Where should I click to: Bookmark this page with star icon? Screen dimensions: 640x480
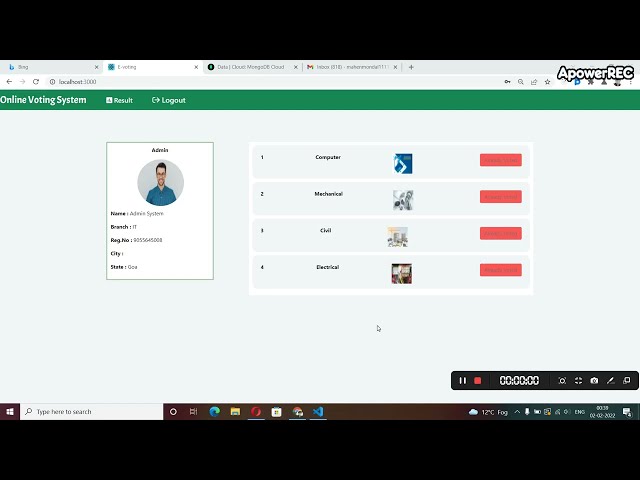(x=547, y=82)
